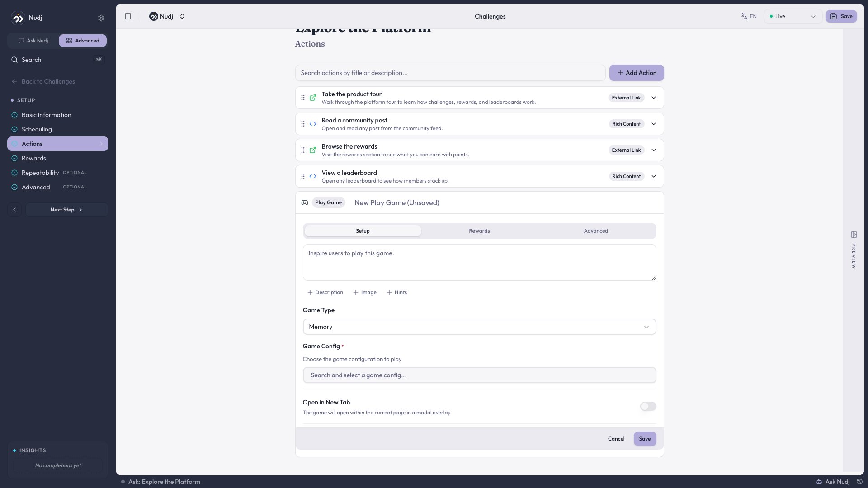
Task: Open Actions step in sidebar
Action: point(58,144)
